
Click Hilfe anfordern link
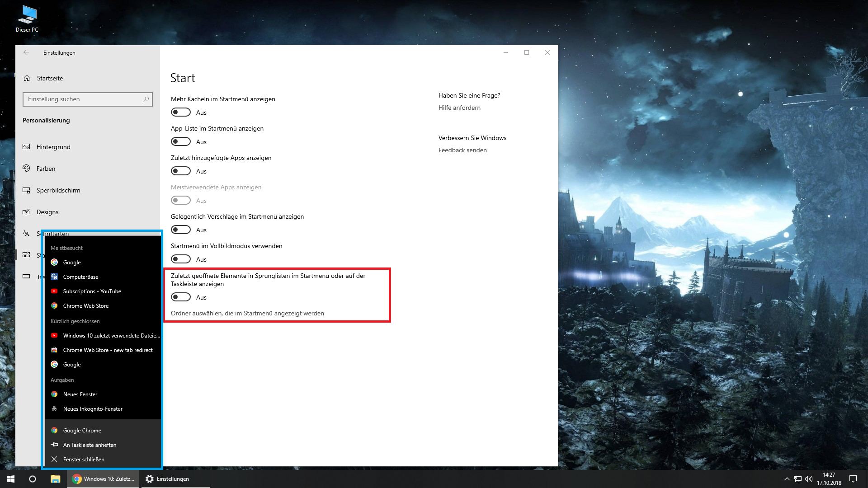coord(459,108)
